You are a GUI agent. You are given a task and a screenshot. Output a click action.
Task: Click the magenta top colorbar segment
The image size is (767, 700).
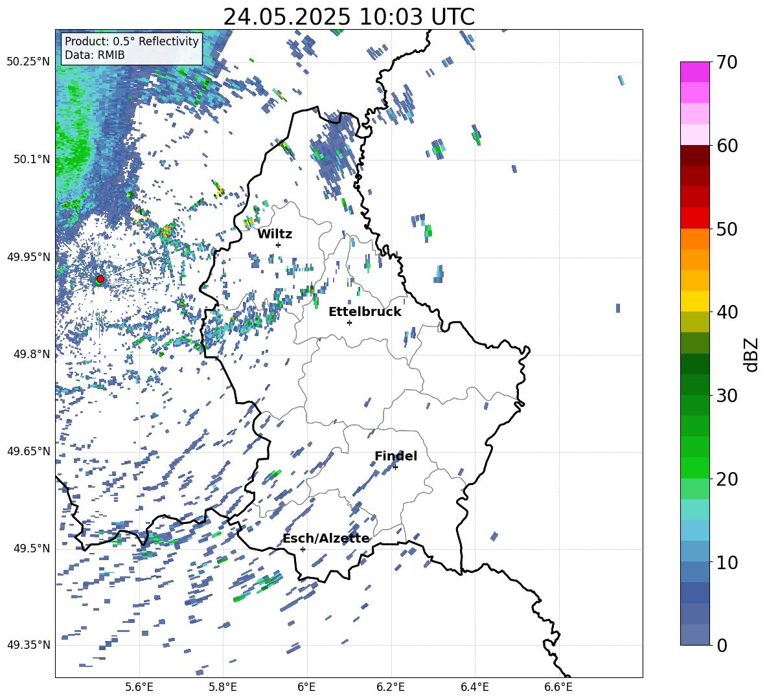pos(694,72)
